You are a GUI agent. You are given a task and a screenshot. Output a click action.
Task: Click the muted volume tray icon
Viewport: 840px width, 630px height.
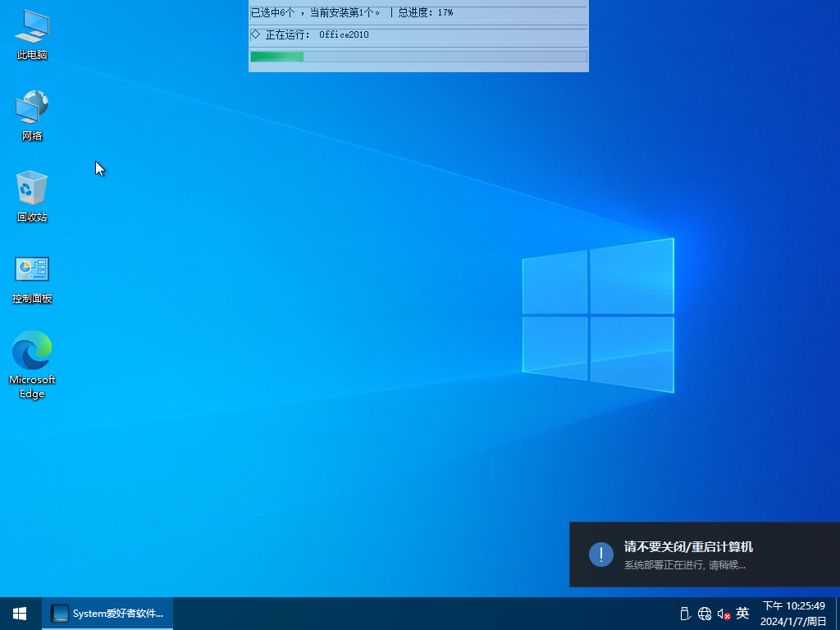[x=724, y=614]
